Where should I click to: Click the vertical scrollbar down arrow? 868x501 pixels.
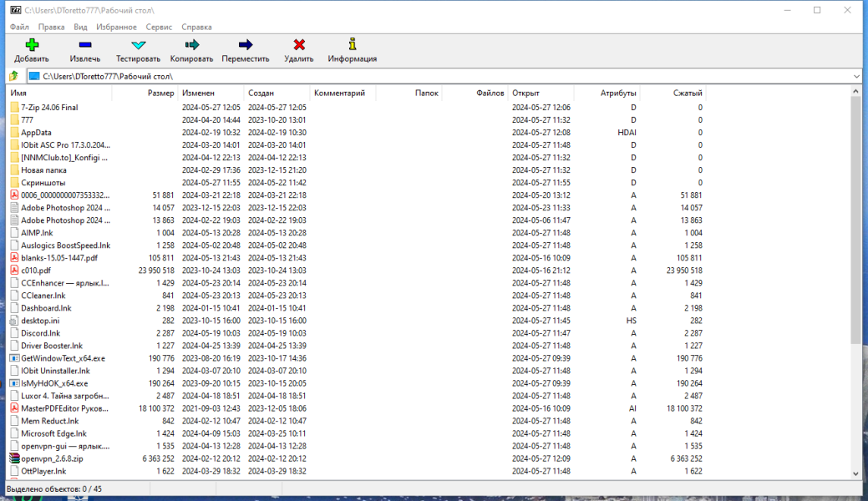[x=855, y=473]
